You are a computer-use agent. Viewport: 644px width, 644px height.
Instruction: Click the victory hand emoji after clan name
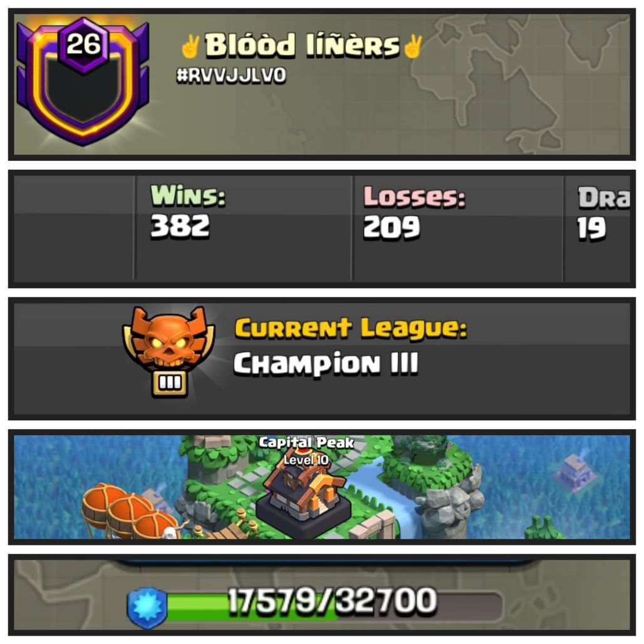(412, 46)
